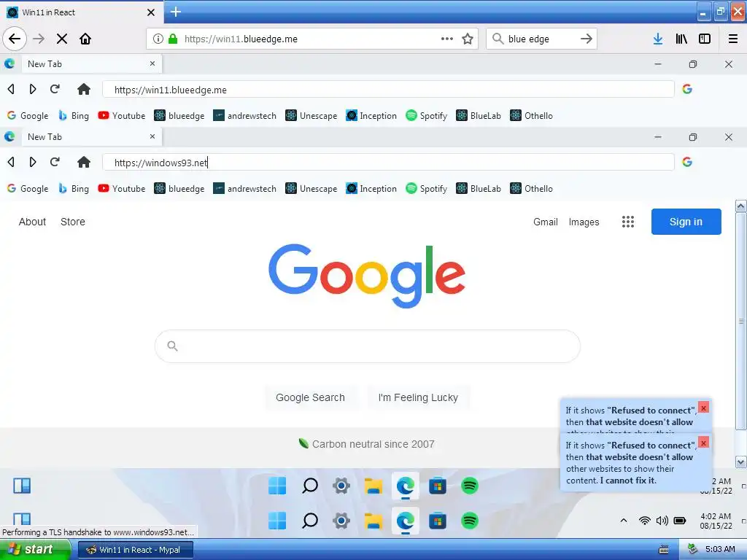The height and width of the screenshot is (560, 747).
Task: Close the upper Refused to connect notification
Action: 704,408
